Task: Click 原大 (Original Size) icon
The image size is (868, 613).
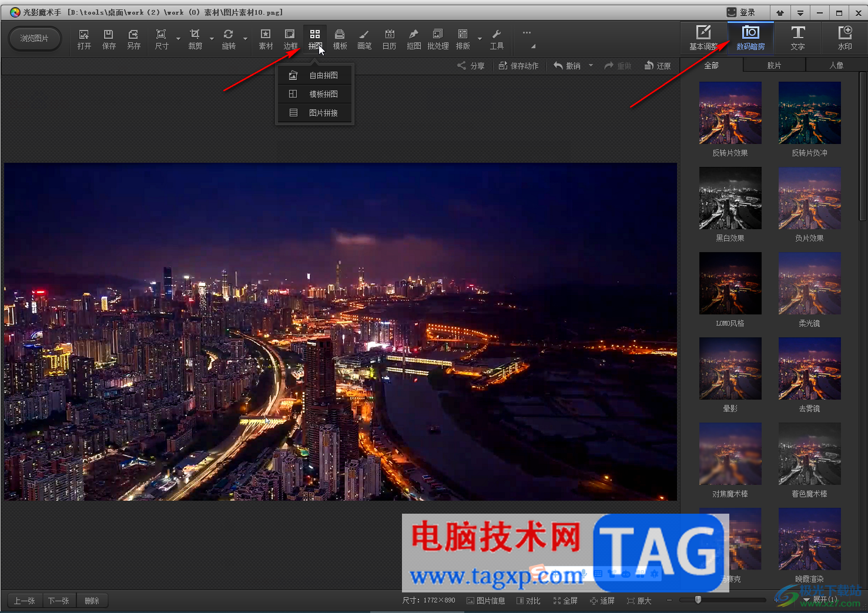Action: click(639, 601)
